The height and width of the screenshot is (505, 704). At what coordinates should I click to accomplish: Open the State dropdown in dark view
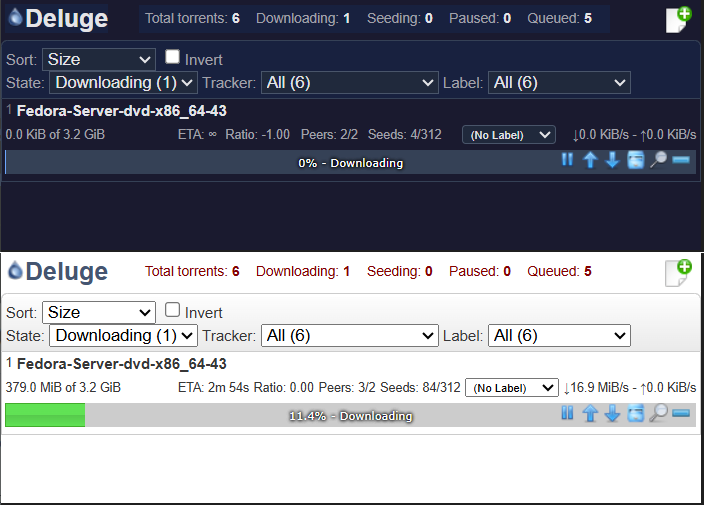(123, 83)
